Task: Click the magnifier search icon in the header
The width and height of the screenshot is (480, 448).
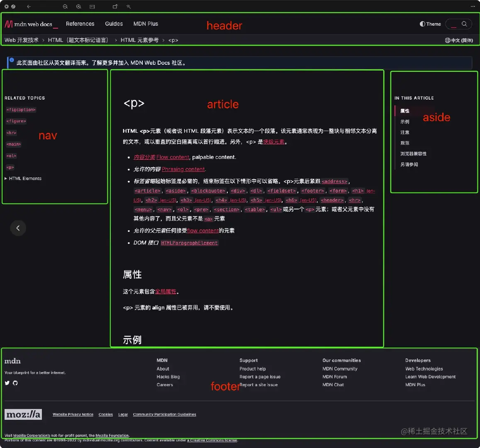Action: pyautogui.click(x=464, y=24)
